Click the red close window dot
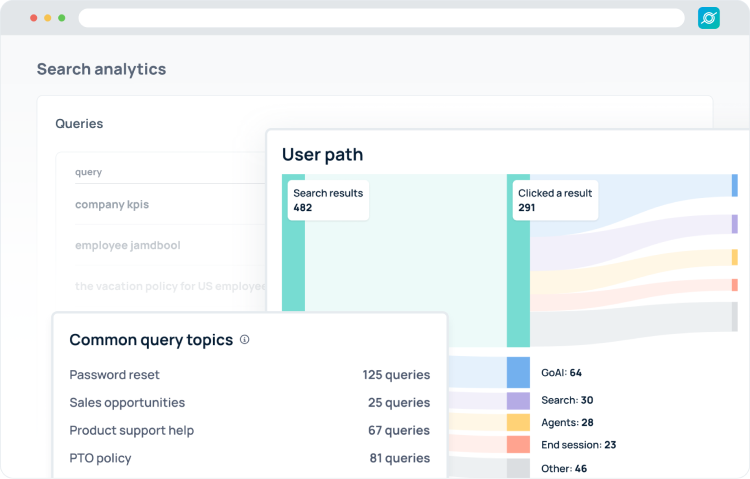The height and width of the screenshot is (479, 750). pos(33,18)
